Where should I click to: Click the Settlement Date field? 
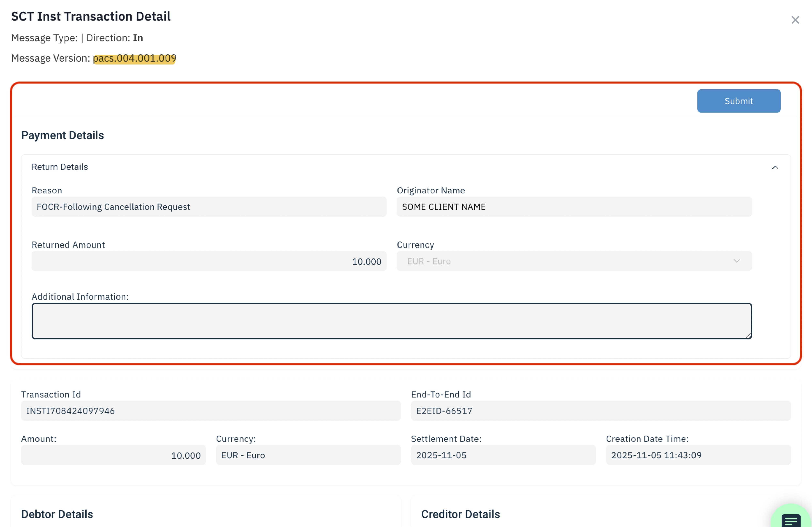click(x=503, y=455)
